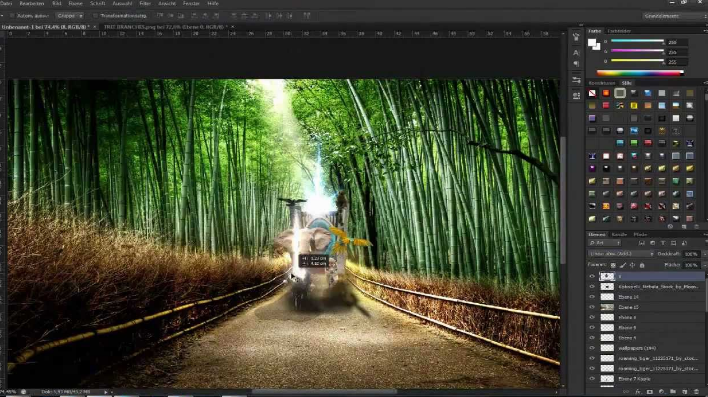708x397 pixels.
Task: Open the Fenster menu
Action: (191, 3)
